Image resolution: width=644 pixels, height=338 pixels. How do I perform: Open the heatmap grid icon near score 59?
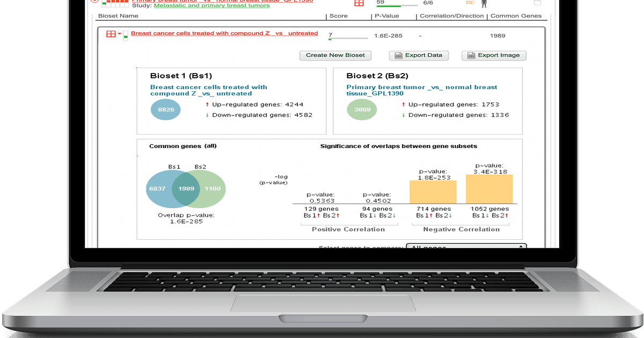(x=359, y=3)
